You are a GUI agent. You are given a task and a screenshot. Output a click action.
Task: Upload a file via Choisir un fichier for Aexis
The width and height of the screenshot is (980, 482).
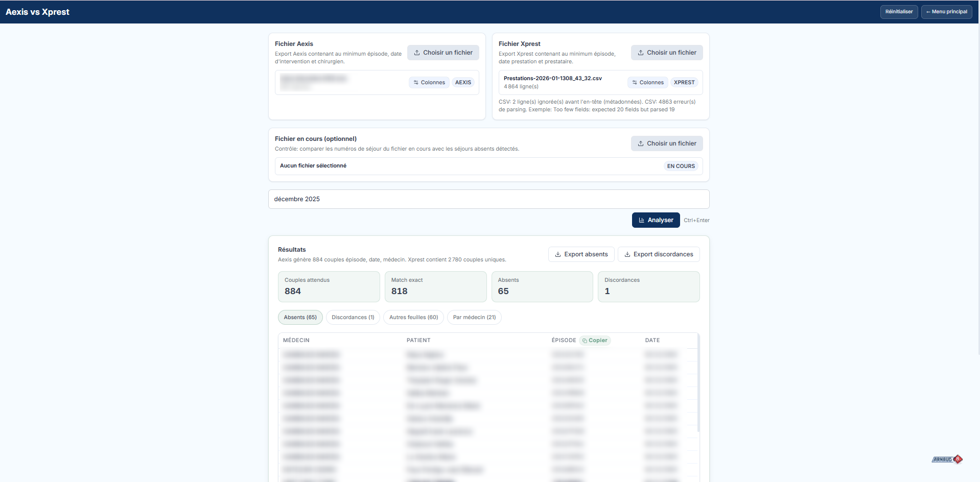point(442,53)
